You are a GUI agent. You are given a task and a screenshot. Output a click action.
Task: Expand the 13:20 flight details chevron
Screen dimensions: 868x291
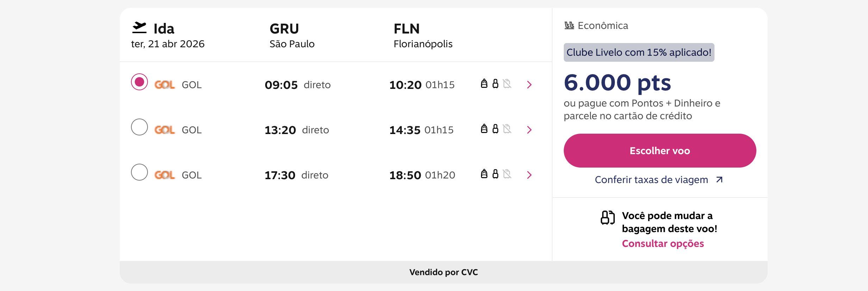coord(529,130)
